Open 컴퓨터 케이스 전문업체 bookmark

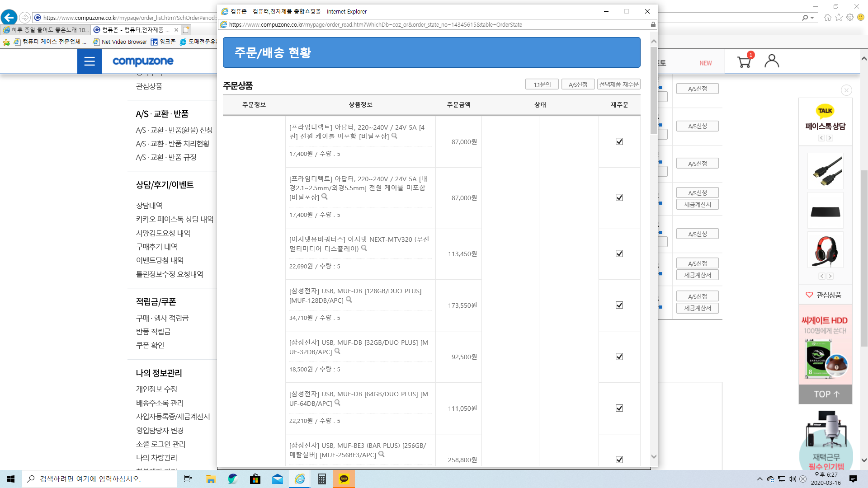[50, 42]
